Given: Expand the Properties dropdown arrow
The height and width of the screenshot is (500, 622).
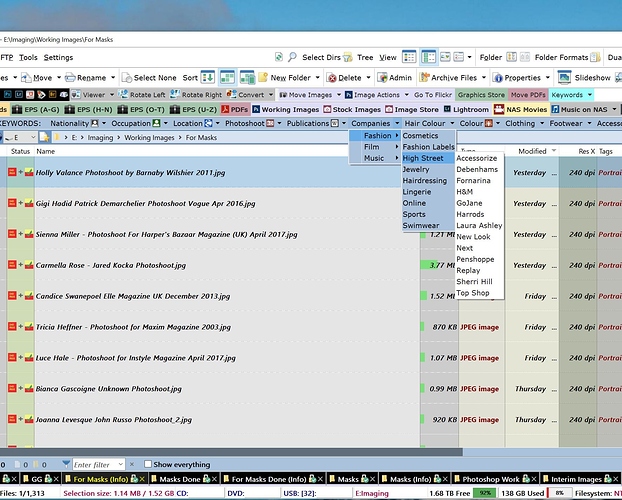Looking at the screenshot, I should 548,77.
